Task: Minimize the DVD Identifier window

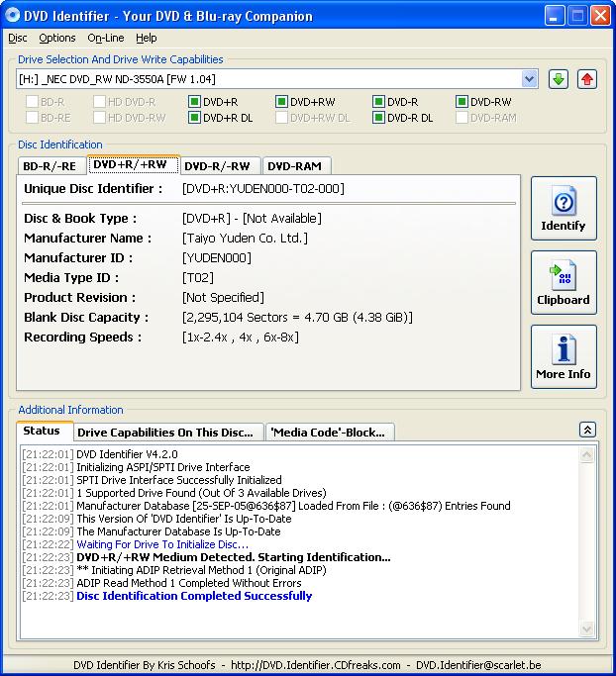Action: (555, 16)
